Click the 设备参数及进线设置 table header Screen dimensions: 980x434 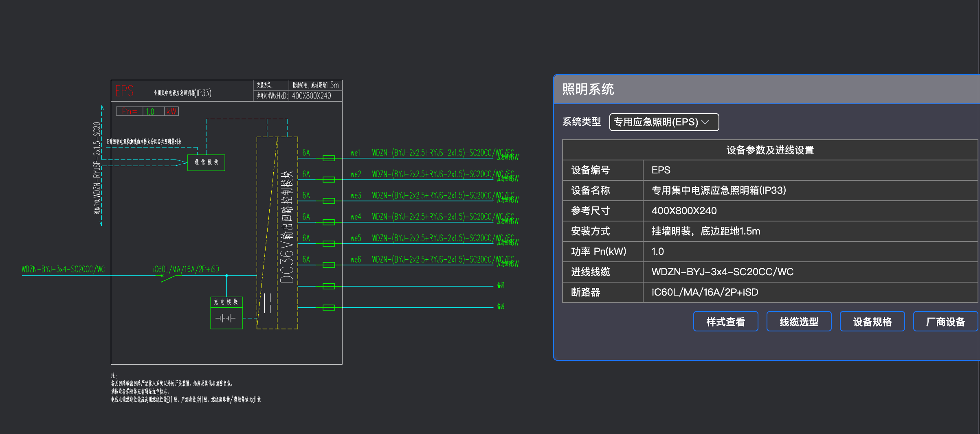pyautogui.click(x=770, y=150)
